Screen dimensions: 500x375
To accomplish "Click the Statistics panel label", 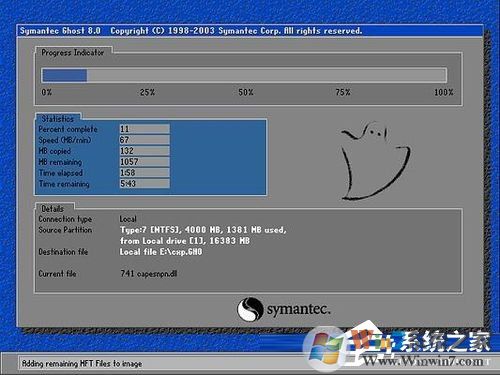I will (58, 119).
